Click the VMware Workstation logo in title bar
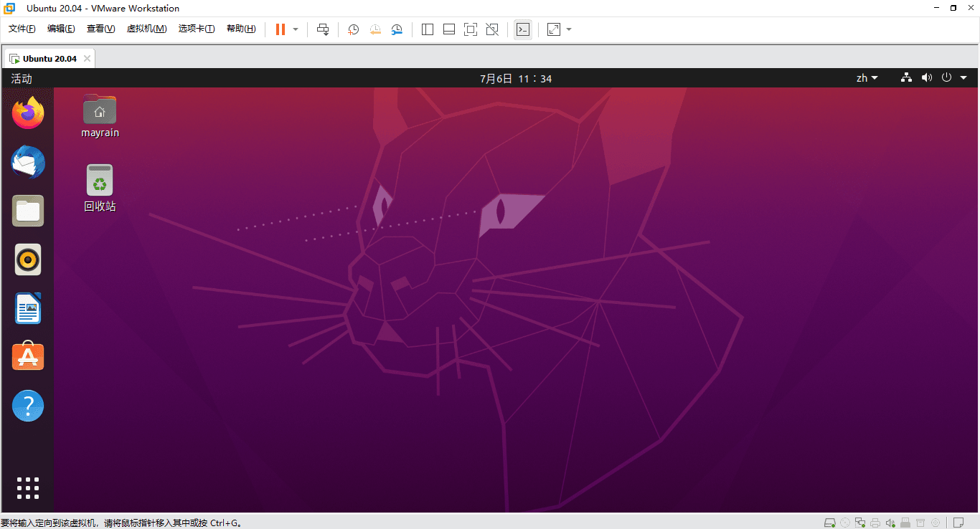This screenshot has height=529, width=980. [x=9, y=8]
